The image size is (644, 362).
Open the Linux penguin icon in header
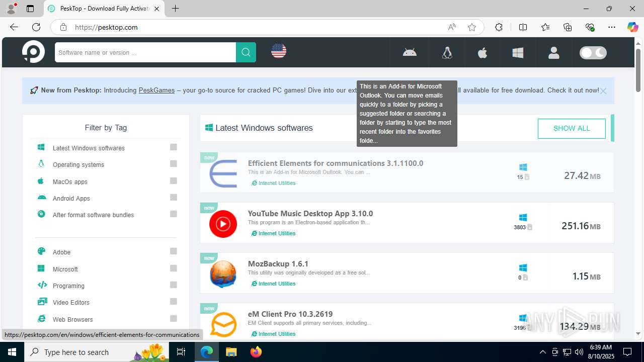pyautogui.click(x=447, y=52)
